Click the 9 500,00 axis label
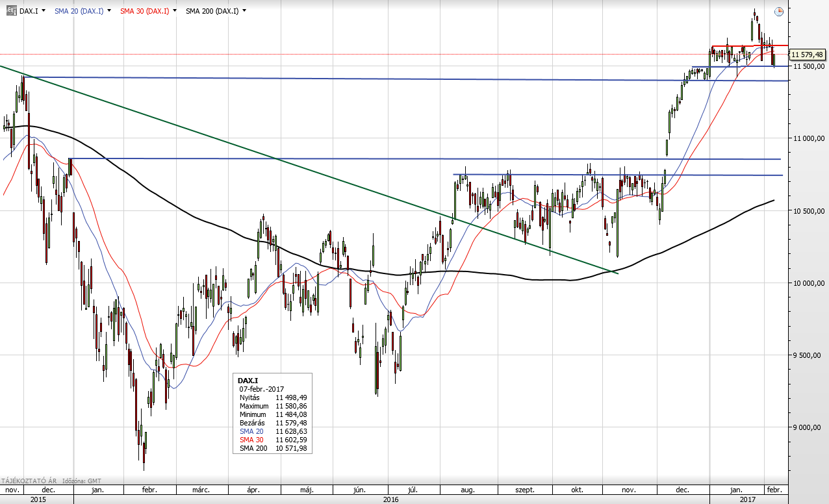This screenshot has width=829, height=504. click(808, 355)
